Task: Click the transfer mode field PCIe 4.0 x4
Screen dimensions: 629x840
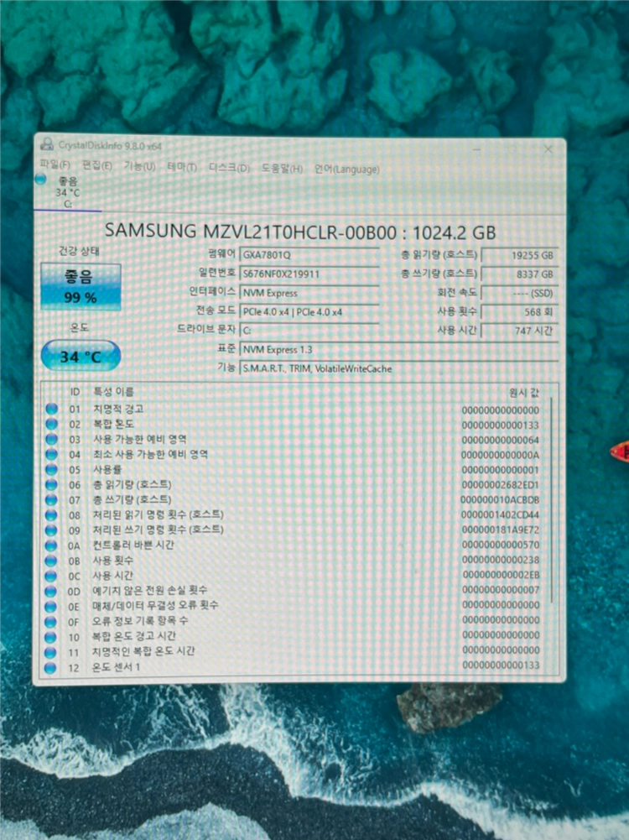Action: point(309,312)
